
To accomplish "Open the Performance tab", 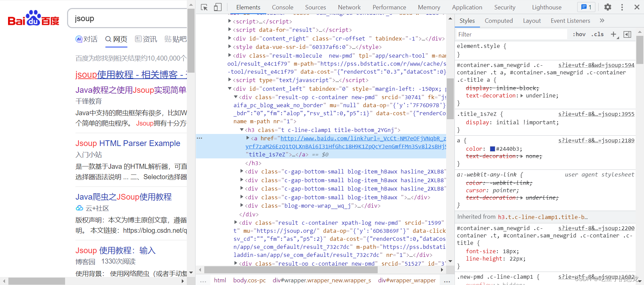I will [389, 7].
